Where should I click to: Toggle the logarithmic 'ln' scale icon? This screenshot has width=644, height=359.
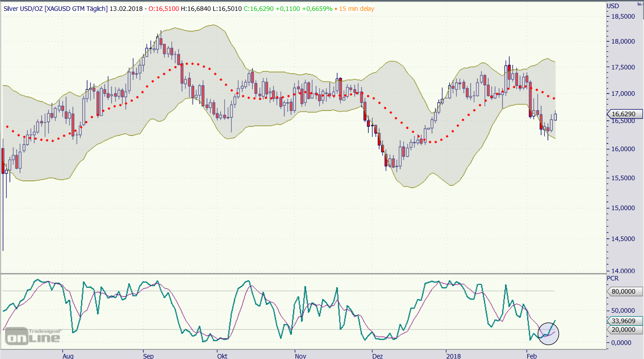(x=639, y=4)
